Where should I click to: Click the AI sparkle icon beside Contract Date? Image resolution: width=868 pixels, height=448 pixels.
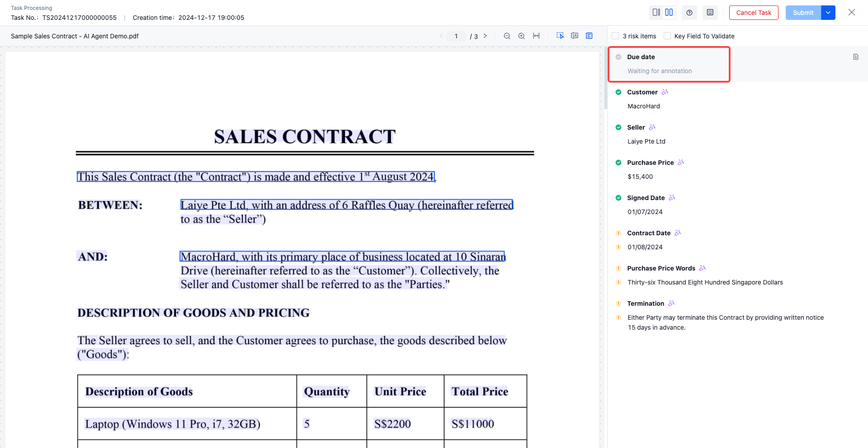tap(678, 233)
